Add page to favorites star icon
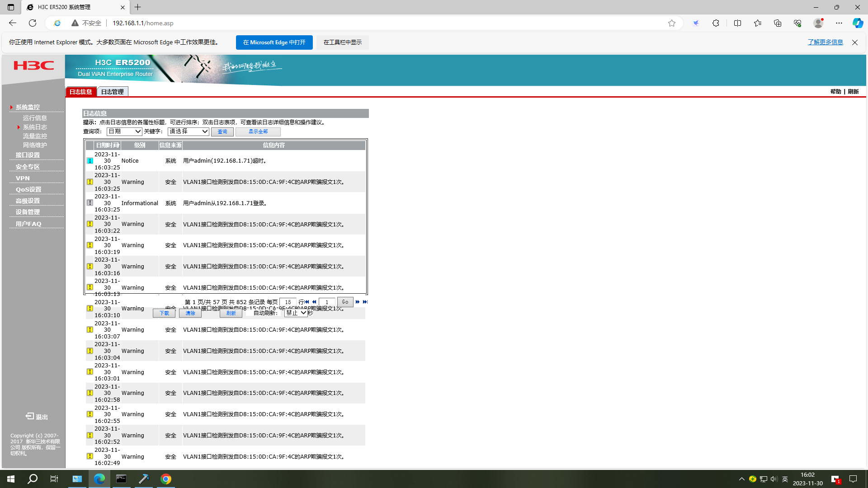868x488 pixels. (672, 23)
